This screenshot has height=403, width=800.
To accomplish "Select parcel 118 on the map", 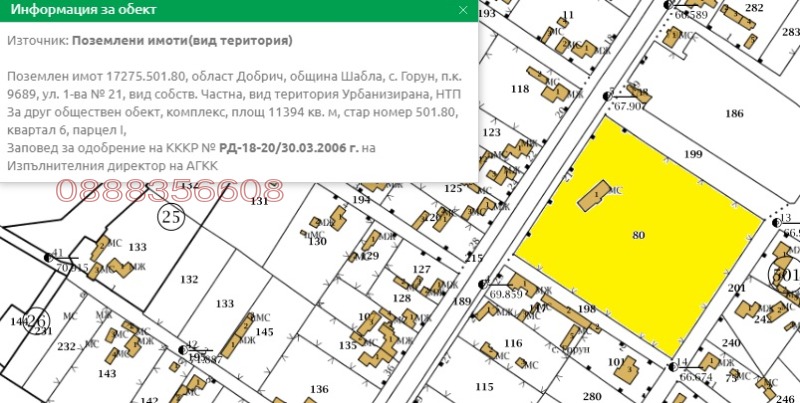I will [x=519, y=90].
